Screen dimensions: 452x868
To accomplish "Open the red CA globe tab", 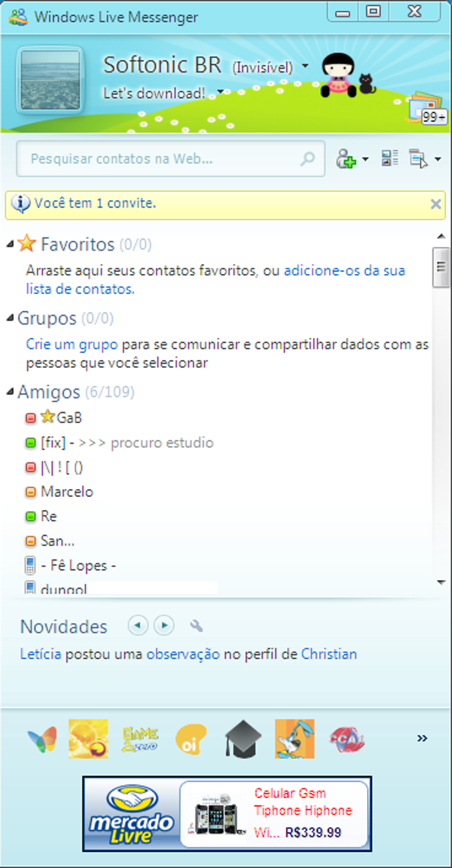I will [347, 739].
